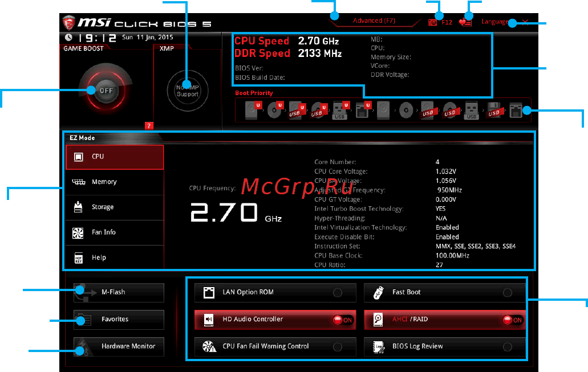Click the CPU Base Clock value 100.00MHz

[x=452, y=255]
